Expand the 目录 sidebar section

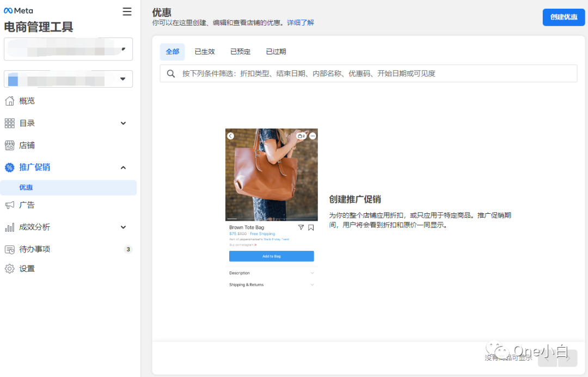(124, 123)
